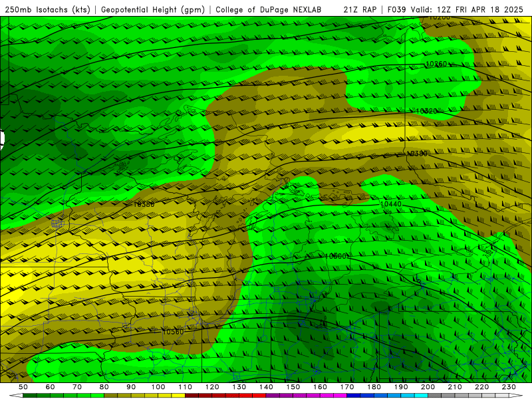
Task: Click the 70 value on the color scale
Action: 77,387
